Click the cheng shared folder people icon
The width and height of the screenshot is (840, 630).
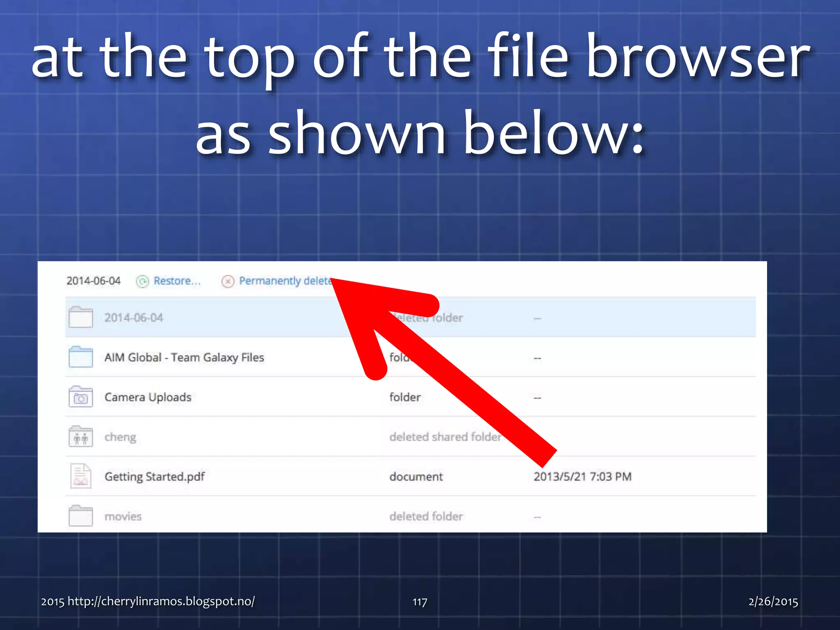coord(81,436)
